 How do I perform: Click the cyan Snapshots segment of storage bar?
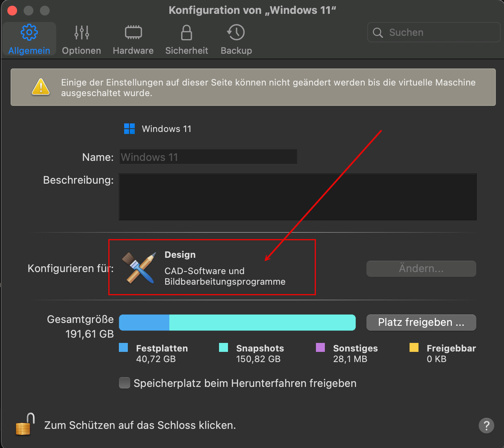[263, 322]
